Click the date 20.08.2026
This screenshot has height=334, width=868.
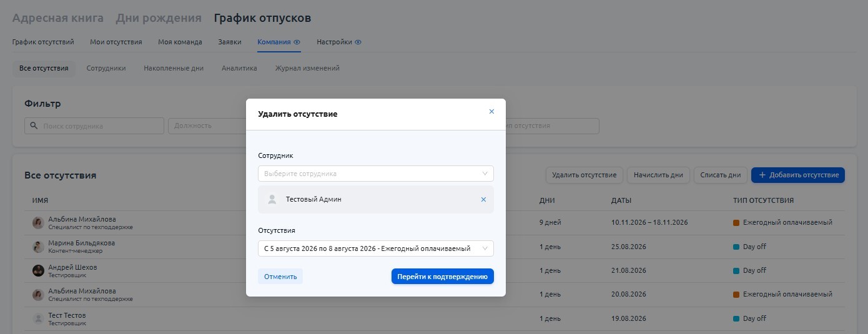(x=629, y=294)
